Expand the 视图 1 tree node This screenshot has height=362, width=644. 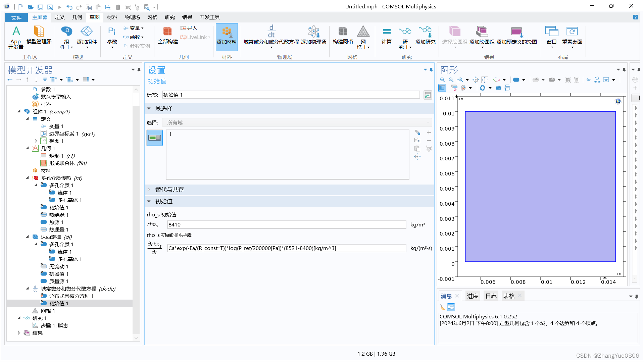click(36, 141)
